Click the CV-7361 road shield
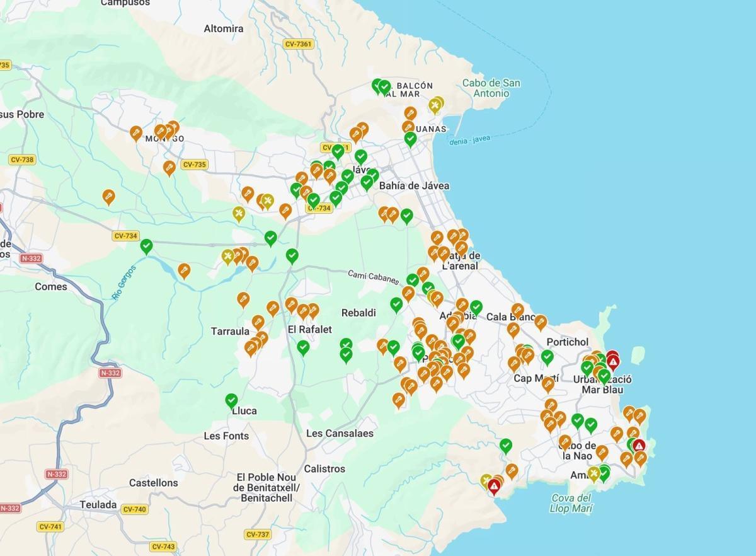The width and height of the screenshot is (756, 556). (x=299, y=44)
